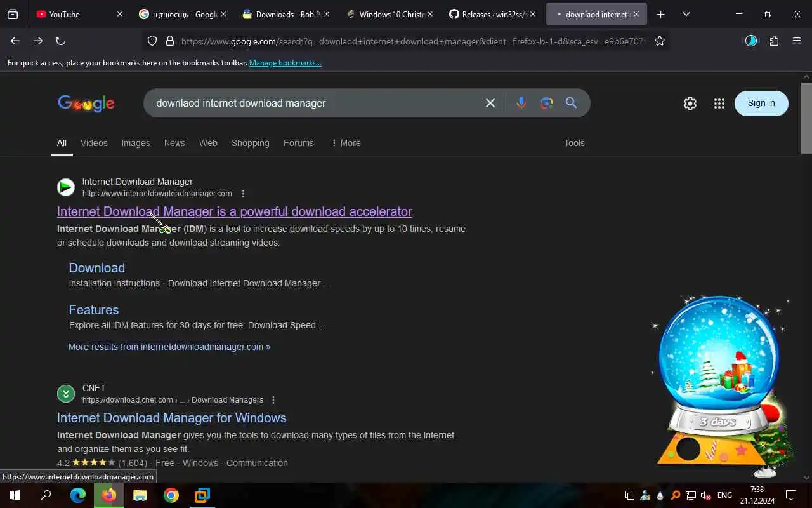Image resolution: width=812 pixels, height=508 pixels.
Task: Go back to previous page
Action: 15,41
